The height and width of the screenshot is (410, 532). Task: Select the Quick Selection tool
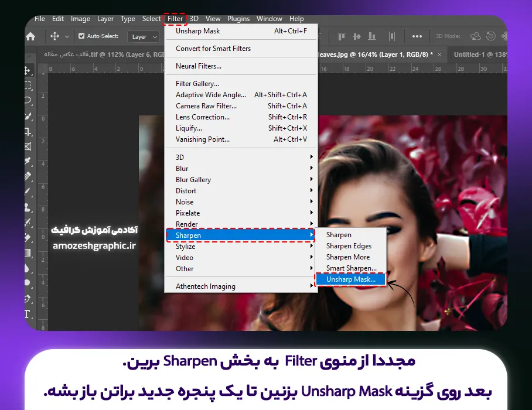pyautogui.click(x=29, y=117)
